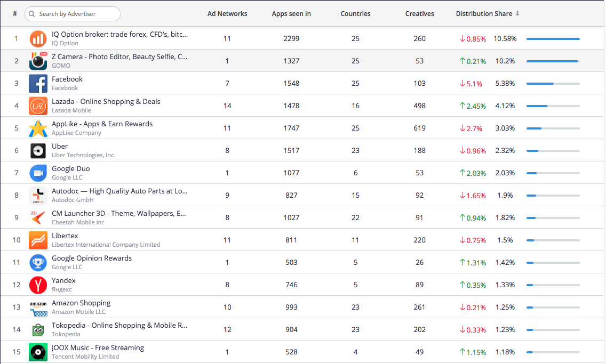The image size is (606, 364).
Task: Click the search magnifier icon
Action: [31, 14]
